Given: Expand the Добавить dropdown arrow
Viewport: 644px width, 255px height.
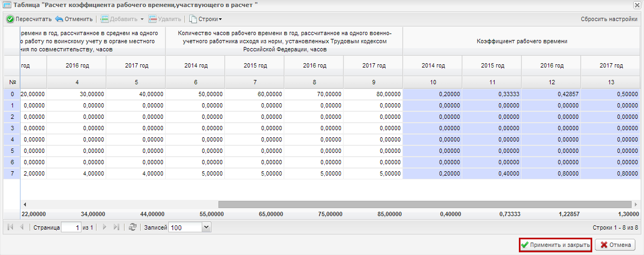Looking at the screenshot, I should tap(142, 19).
